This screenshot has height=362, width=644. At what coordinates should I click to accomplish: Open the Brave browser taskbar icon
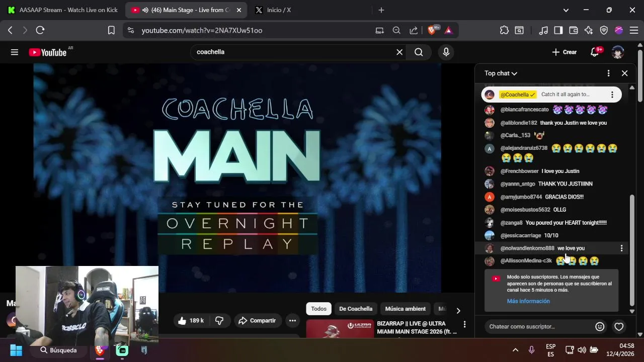coord(100,350)
